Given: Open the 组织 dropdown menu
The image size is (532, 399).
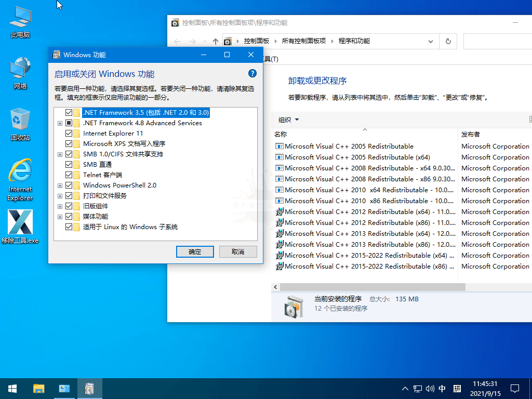Looking at the screenshot, I should (x=289, y=119).
